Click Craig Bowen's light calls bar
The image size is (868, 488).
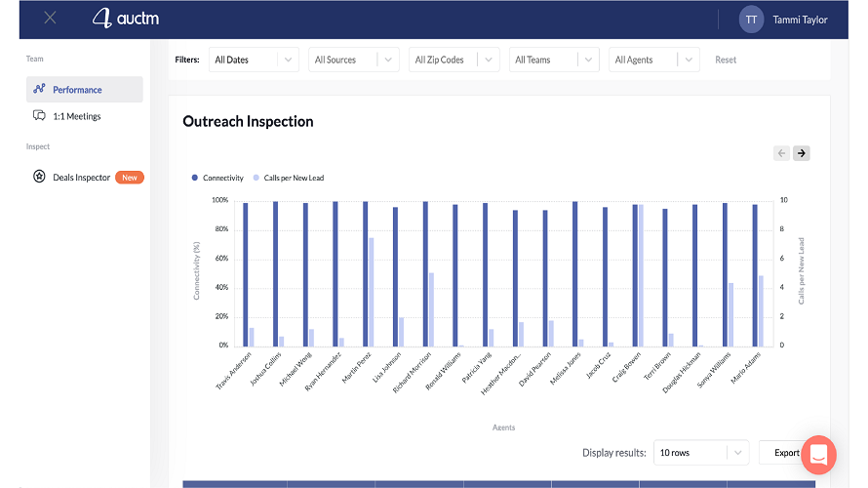[x=641, y=275]
